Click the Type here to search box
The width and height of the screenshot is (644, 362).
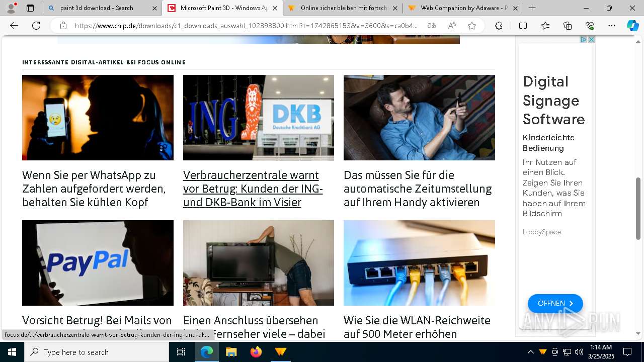(97, 352)
